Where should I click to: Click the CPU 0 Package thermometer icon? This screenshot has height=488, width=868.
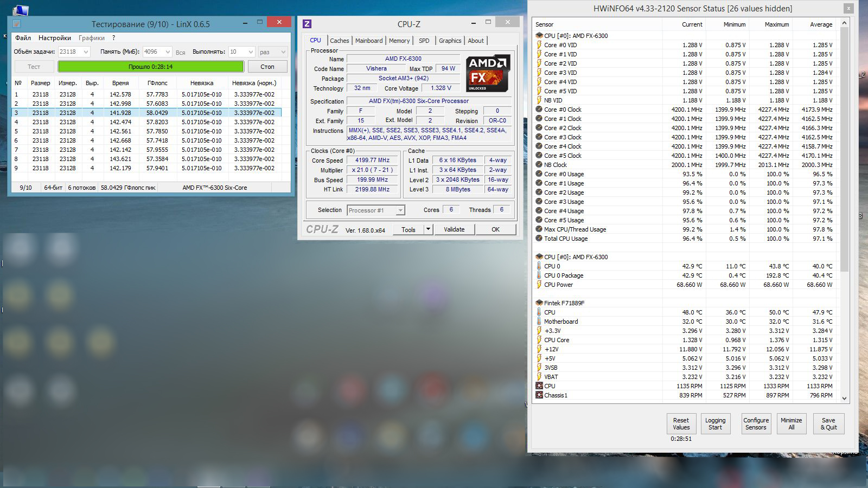click(539, 275)
